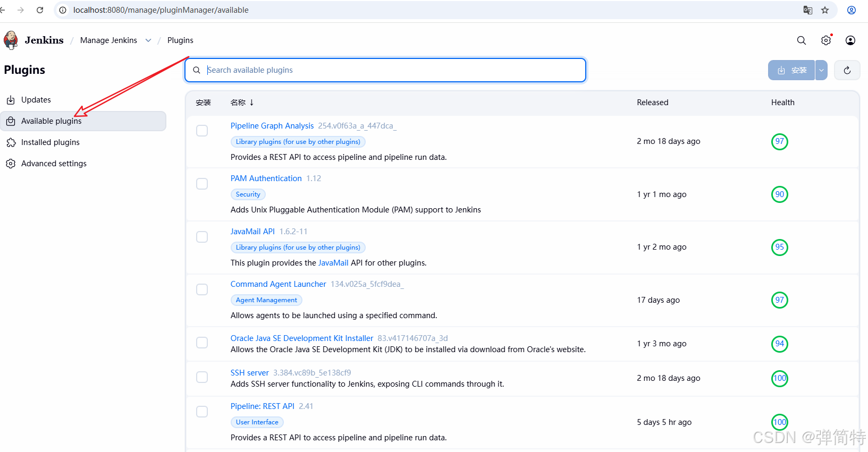Viewport: 868px width, 452px height.
Task: Click health score 94 for Oracle Java SE installer
Action: (780, 344)
